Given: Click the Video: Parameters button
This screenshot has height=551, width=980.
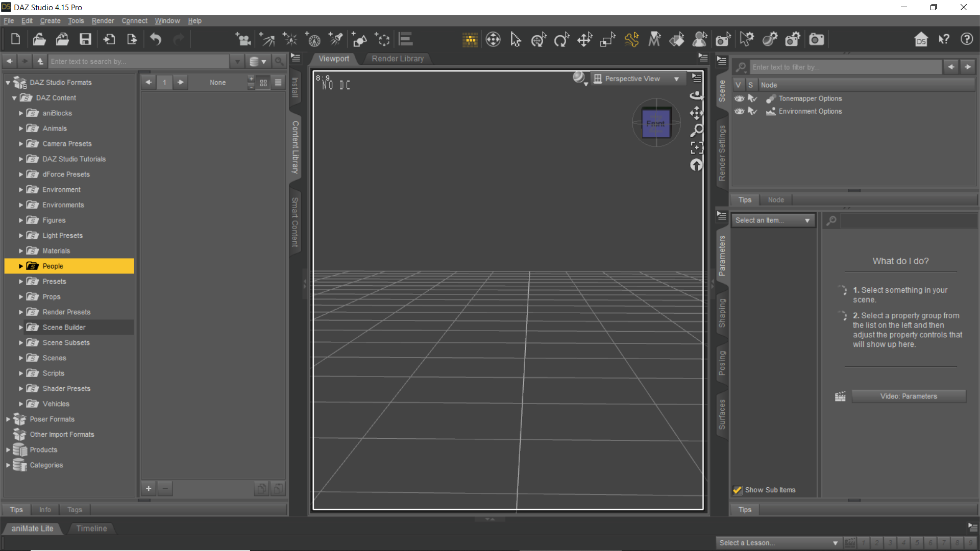Looking at the screenshot, I should click(x=909, y=396).
